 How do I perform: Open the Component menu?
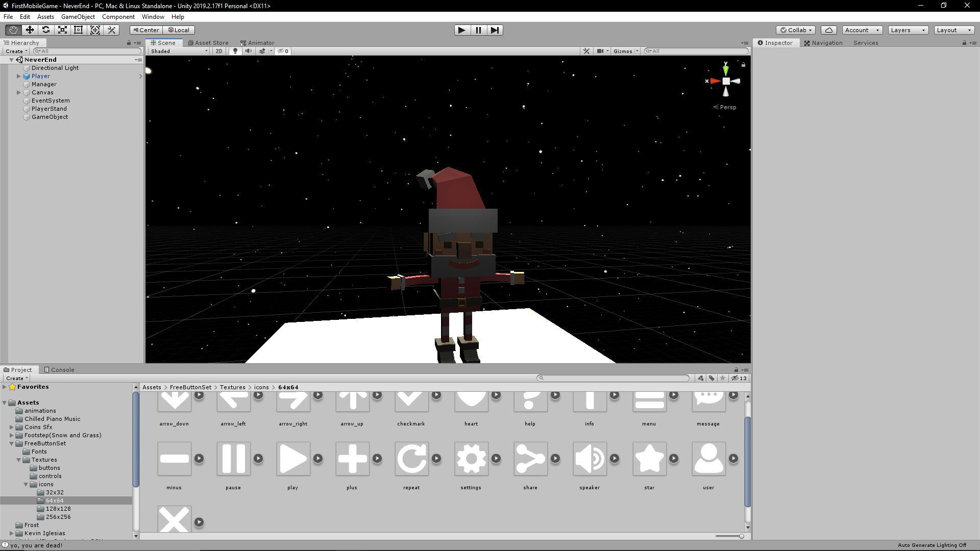coord(118,17)
